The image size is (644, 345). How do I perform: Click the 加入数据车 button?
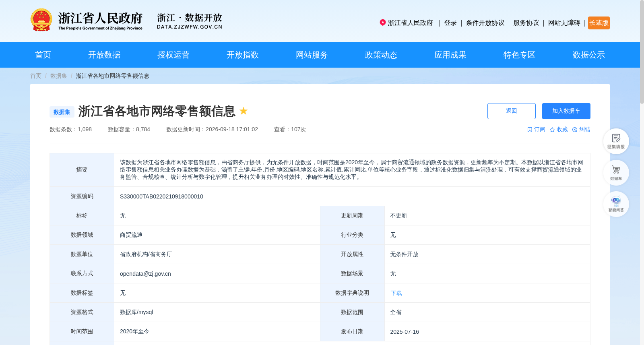566,111
